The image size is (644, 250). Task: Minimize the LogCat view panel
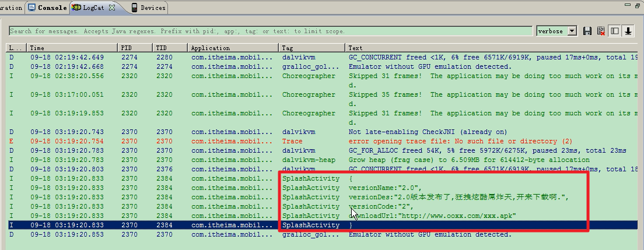click(627, 5)
